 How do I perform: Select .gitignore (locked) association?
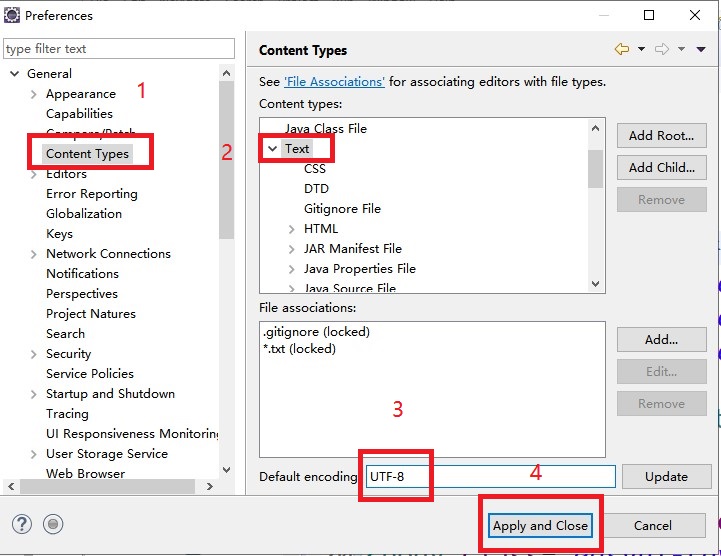(316, 332)
